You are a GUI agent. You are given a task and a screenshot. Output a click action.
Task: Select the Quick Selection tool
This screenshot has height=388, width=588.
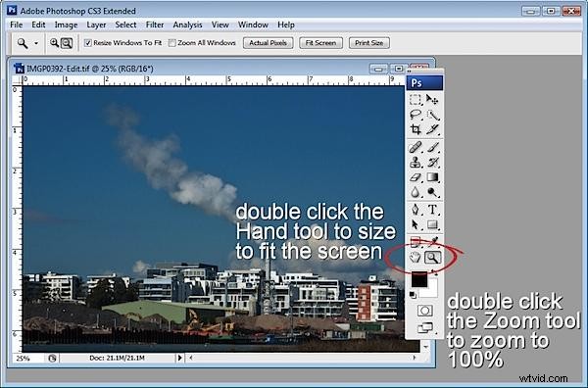pyautogui.click(x=432, y=115)
